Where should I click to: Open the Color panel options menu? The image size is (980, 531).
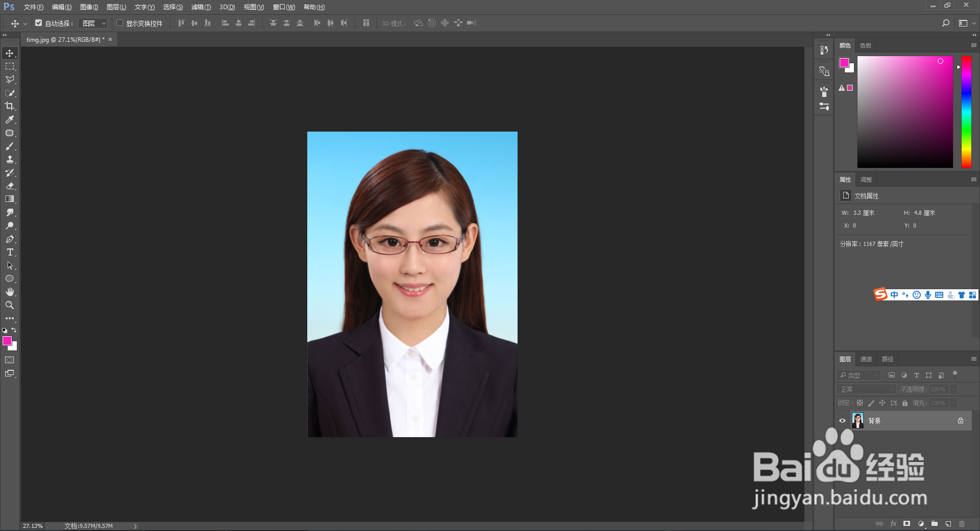[x=973, y=45]
